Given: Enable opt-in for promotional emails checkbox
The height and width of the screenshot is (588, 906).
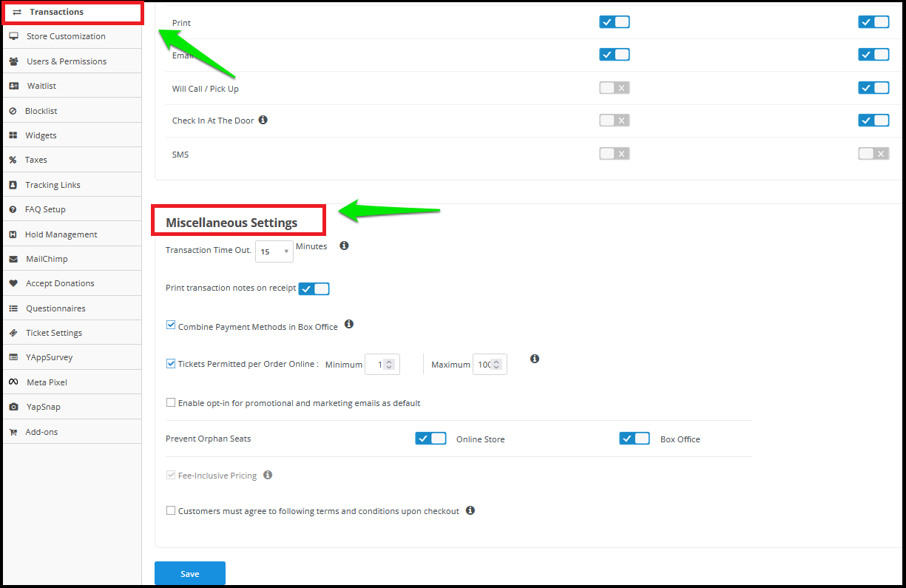Looking at the screenshot, I should (x=171, y=403).
